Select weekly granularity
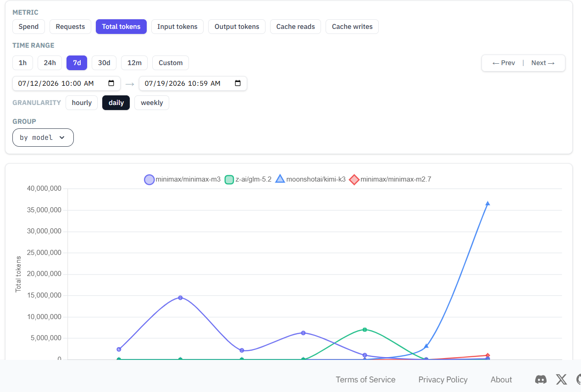The width and height of the screenshot is (581, 392). pos(152,103)
